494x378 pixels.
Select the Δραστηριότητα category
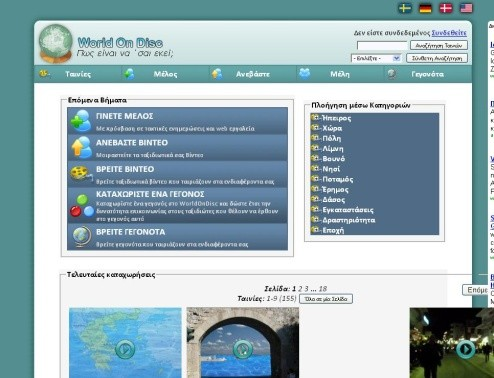click(348, 220)
